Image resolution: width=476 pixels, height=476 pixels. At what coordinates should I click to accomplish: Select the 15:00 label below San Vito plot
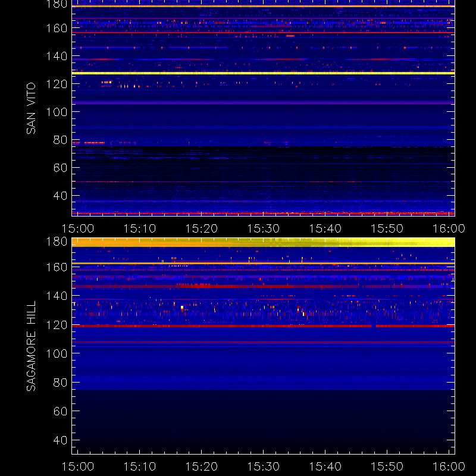click(78, 228)
